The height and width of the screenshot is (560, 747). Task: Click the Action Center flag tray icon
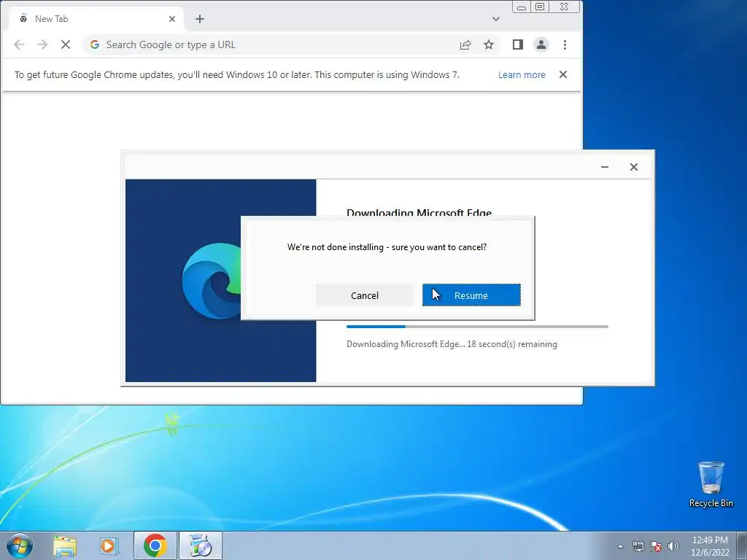coord(656,546)
